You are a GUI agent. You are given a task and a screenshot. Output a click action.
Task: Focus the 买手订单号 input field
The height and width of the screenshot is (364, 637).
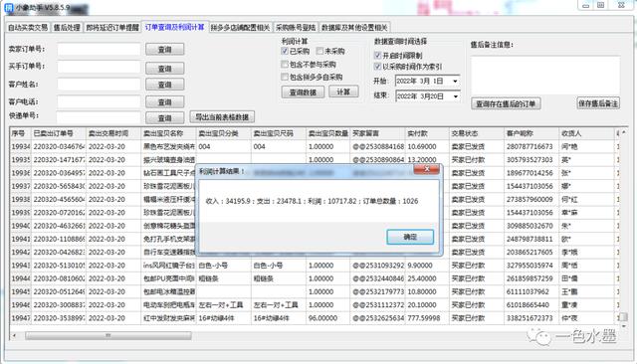(99, 67)
